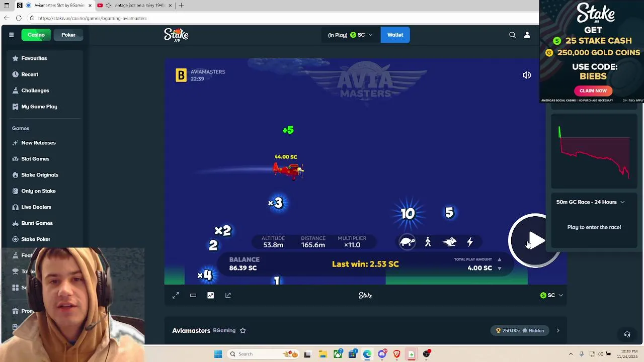Expand the 50m GC Race dropdown
The width and height of the screenshot is (644, 362).
pyautogui.click(x=591, y=202)
